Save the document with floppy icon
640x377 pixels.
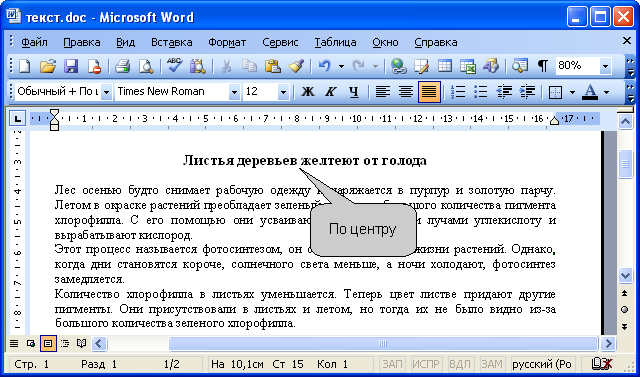[71, 66]
